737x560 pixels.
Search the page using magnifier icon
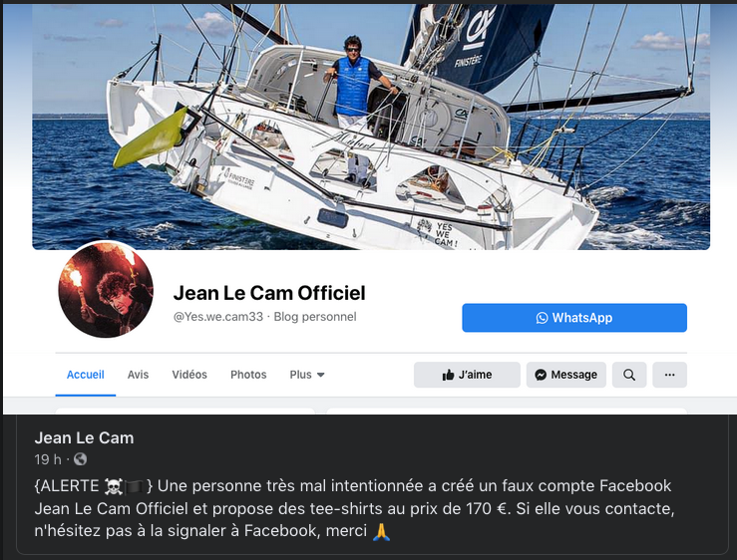[629, 375]
